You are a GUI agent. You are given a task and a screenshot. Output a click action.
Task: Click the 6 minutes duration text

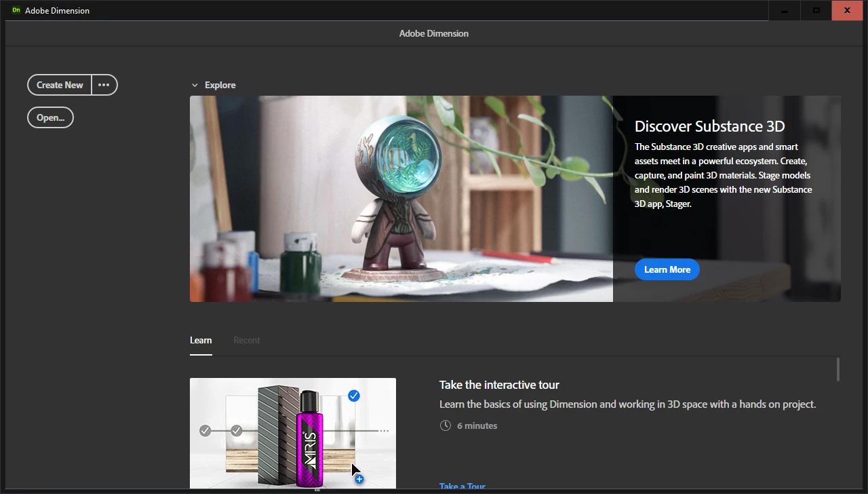coord(477,425)
